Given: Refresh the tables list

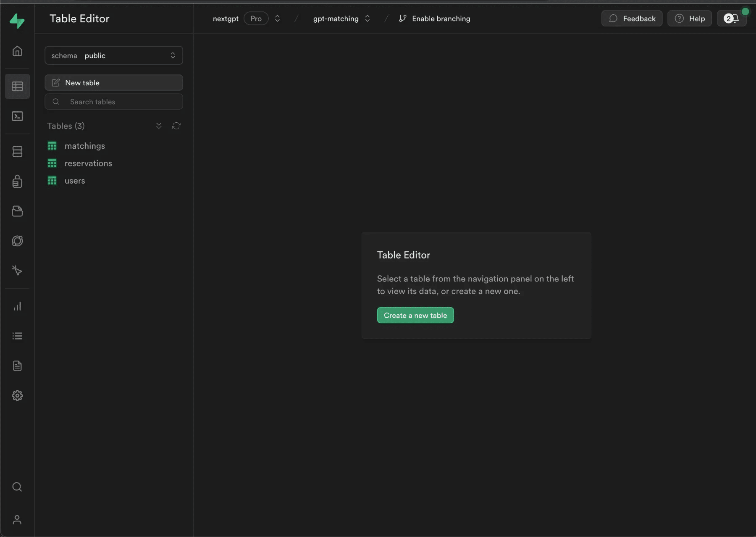Looking at the screenshot, I should (x=176, y=126).
